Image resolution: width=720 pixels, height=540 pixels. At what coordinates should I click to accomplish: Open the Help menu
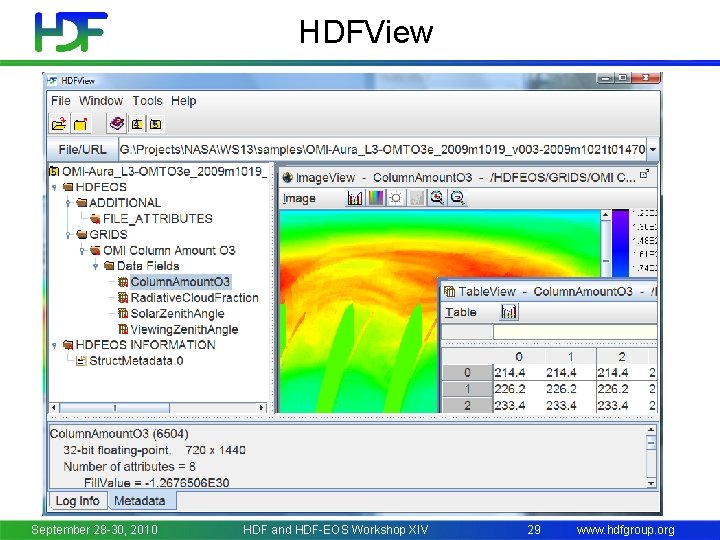tap(184, 101)
